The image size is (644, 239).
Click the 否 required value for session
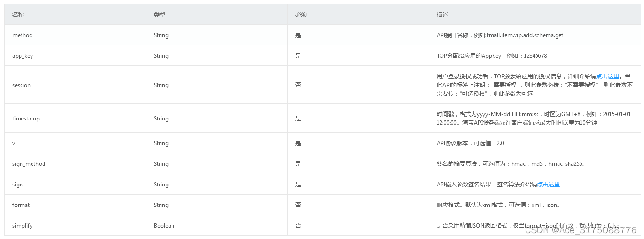[x=298, y=85]
